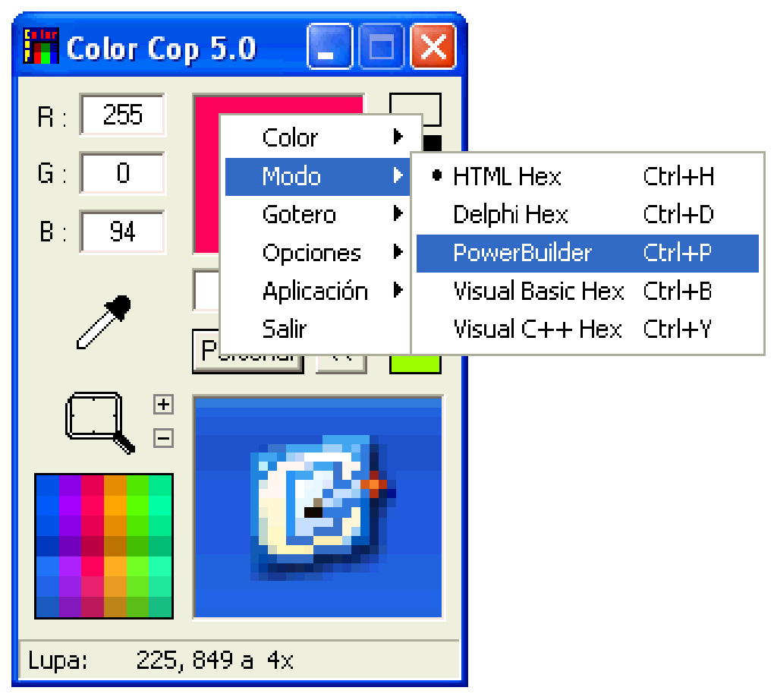Click the B value field showing 94

pos(122,232)
